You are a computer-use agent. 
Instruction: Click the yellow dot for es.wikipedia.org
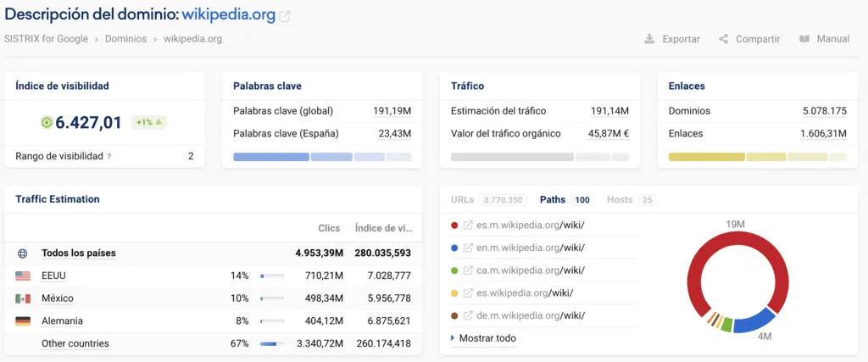click(454, 293)
